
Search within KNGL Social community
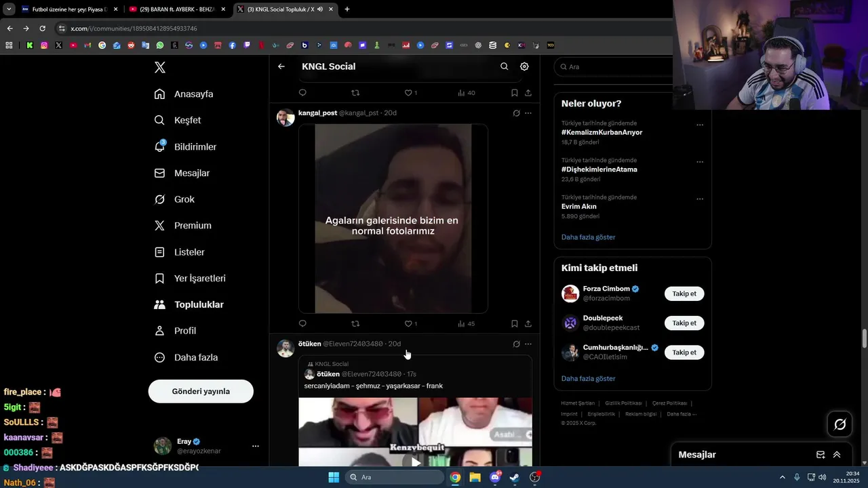[504, 66]
